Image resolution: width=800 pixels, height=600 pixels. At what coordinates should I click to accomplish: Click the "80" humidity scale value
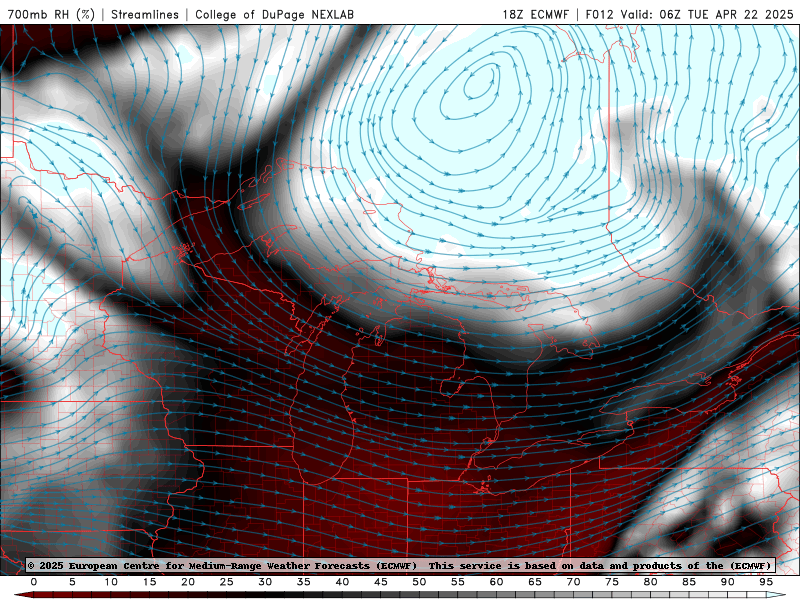coord(650,582)
